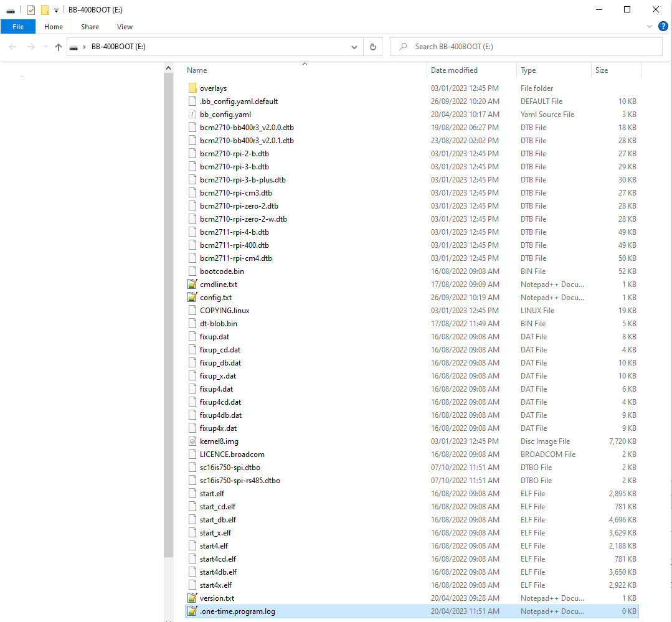This screenshot has height=622, width=672.
Task: Click the kernel8.img disc image icon
Action: coord(192,441)
